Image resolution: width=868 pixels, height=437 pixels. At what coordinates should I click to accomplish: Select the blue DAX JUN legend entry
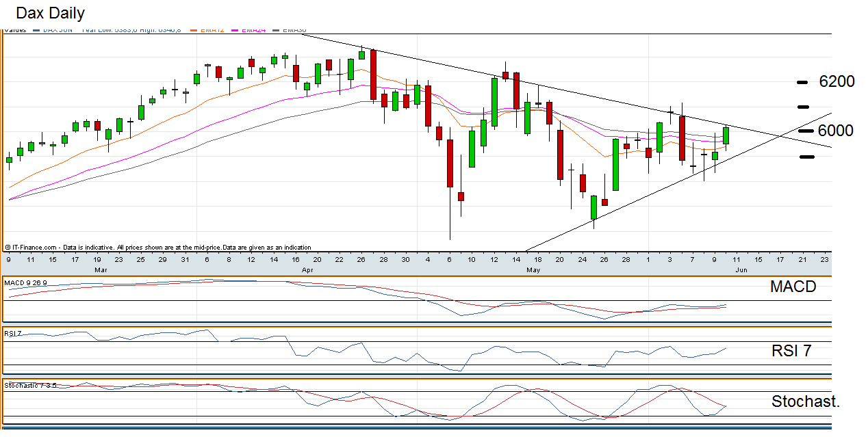click(56, 30)
